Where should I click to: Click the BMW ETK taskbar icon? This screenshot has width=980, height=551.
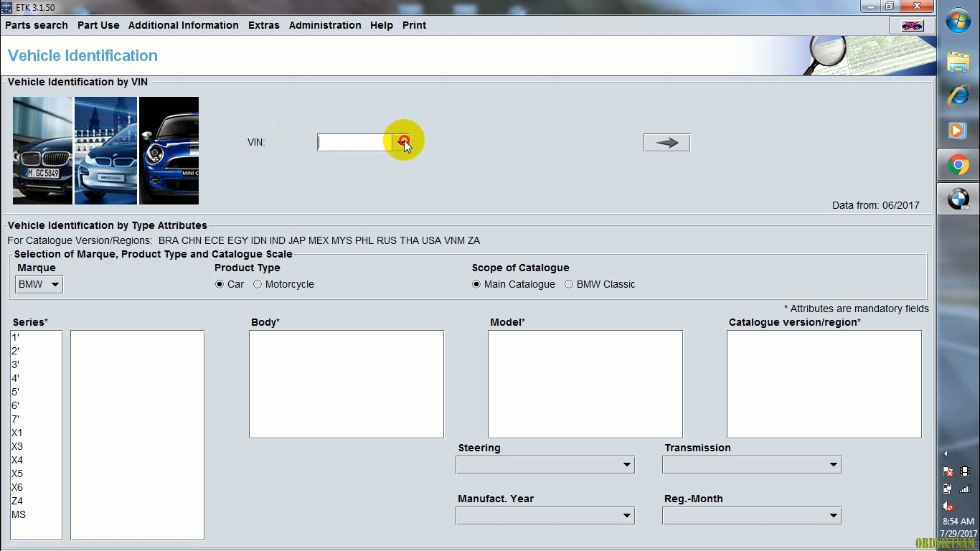pyautogui.click(x=958, y=199)
